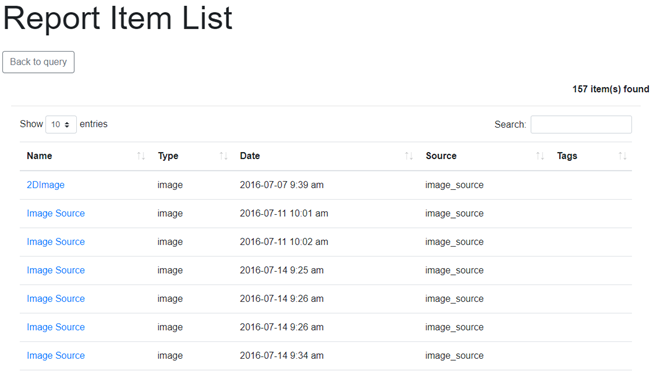Click the Tags column header text
The height and width of the screenshot is (376, 650).
567,156
